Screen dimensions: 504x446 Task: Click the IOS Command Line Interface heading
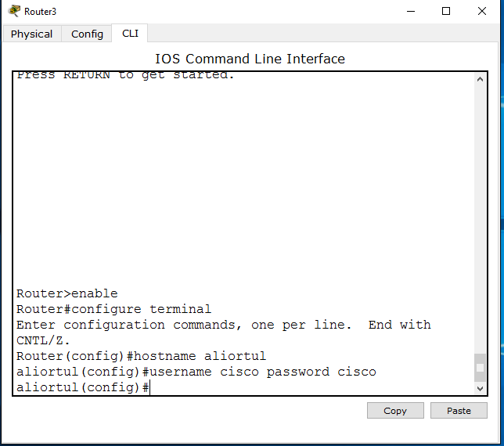[250, 59]
